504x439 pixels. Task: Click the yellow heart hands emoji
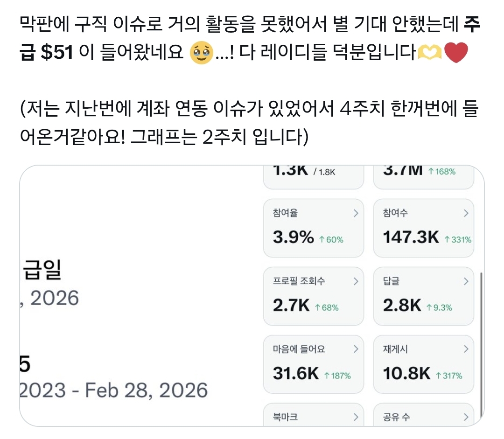point(429,53)
